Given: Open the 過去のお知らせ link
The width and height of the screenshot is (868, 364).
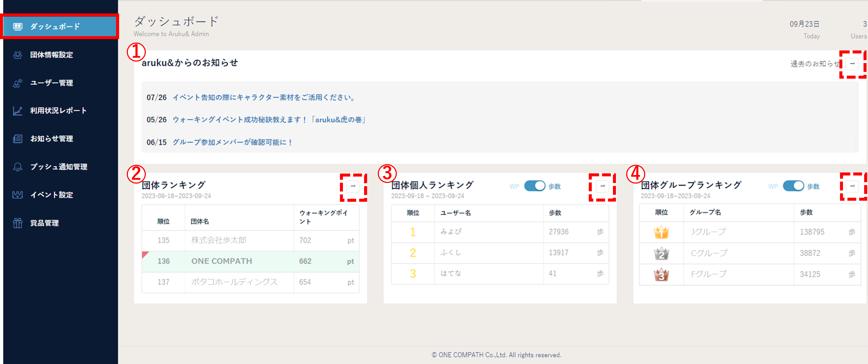Looking at the screenshot, I should pos(815,64).
